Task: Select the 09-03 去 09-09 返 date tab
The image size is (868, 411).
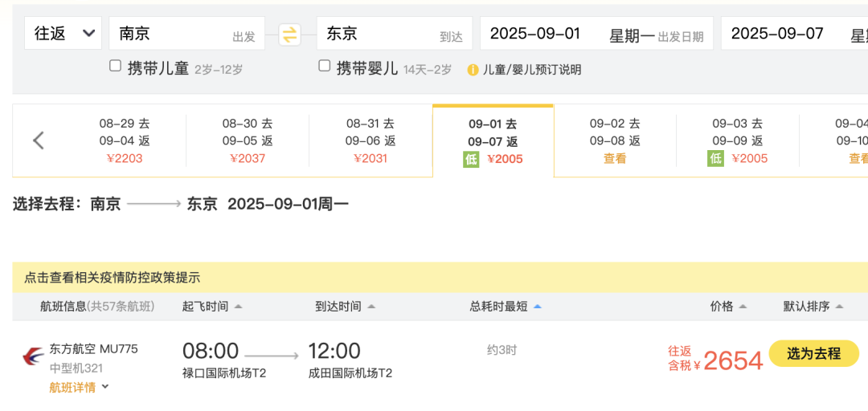Action: [x=737, y=141]
